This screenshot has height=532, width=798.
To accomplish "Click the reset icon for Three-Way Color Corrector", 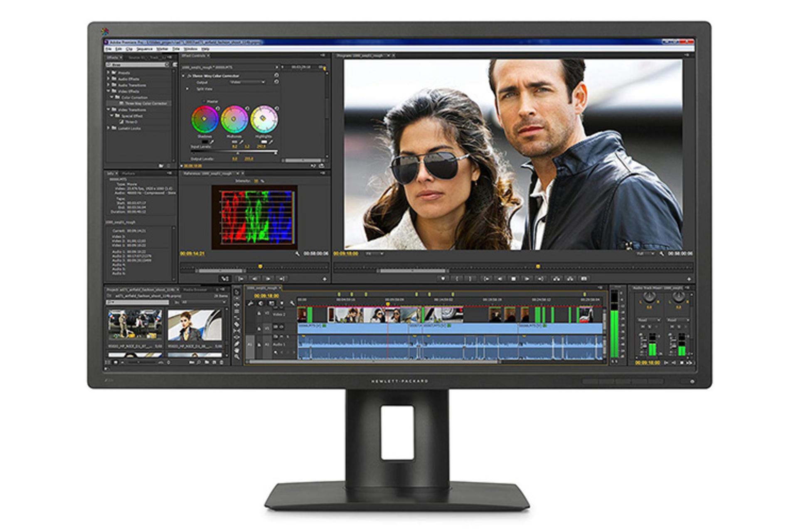I will pyautogui.click(x=276, y=75).
